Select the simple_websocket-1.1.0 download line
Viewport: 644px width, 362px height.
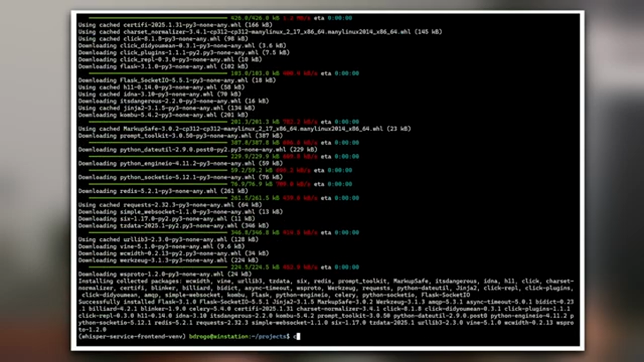pos(180,212)
